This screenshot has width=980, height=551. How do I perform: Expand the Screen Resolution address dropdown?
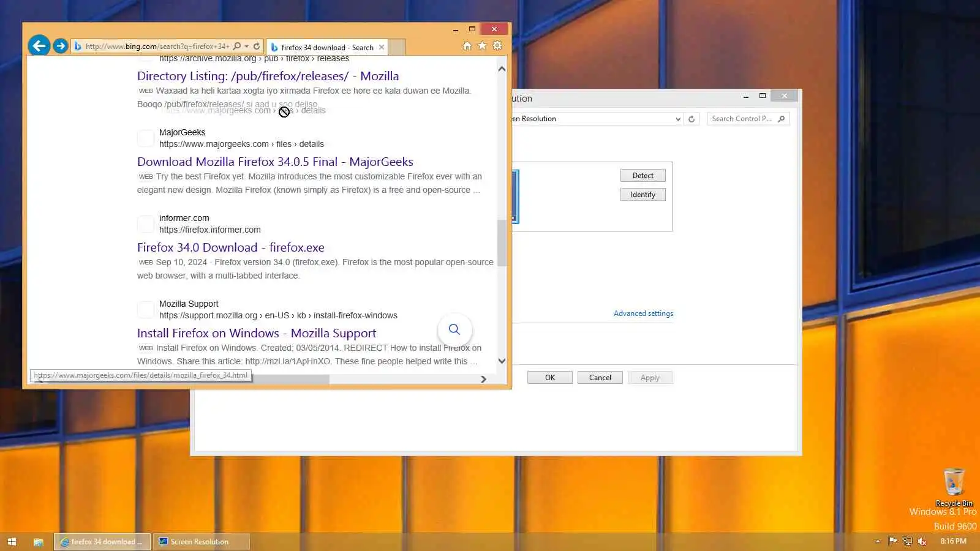click(677, 119)
